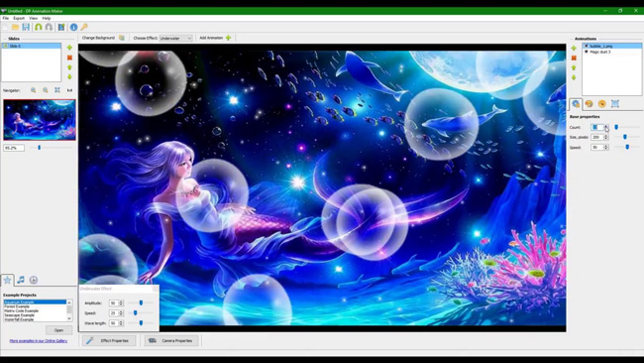Switch to the base properties bubble tab
Viewport: 644px width, 363px height.
point(576,104)
